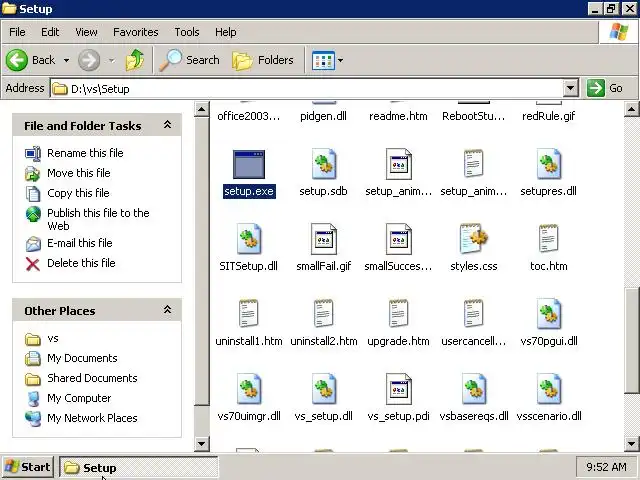
Task: Open the Edit menu
Action: pyautogui.click(x=50, y=32)
